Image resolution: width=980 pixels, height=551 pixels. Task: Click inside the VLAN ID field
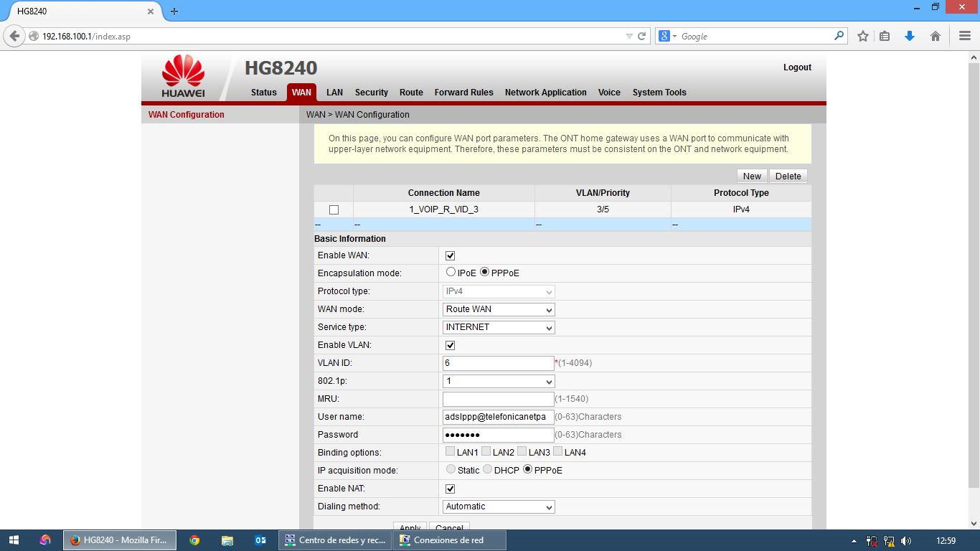click(x=498, y=363)
